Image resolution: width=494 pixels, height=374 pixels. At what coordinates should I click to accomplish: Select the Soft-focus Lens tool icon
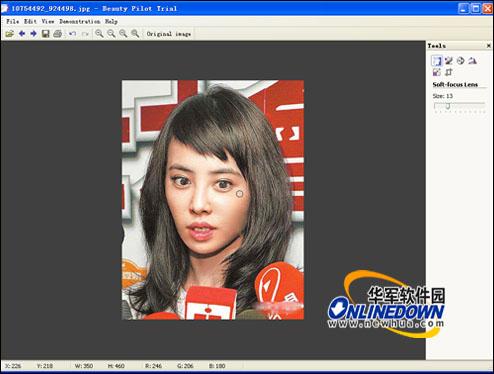437,61
